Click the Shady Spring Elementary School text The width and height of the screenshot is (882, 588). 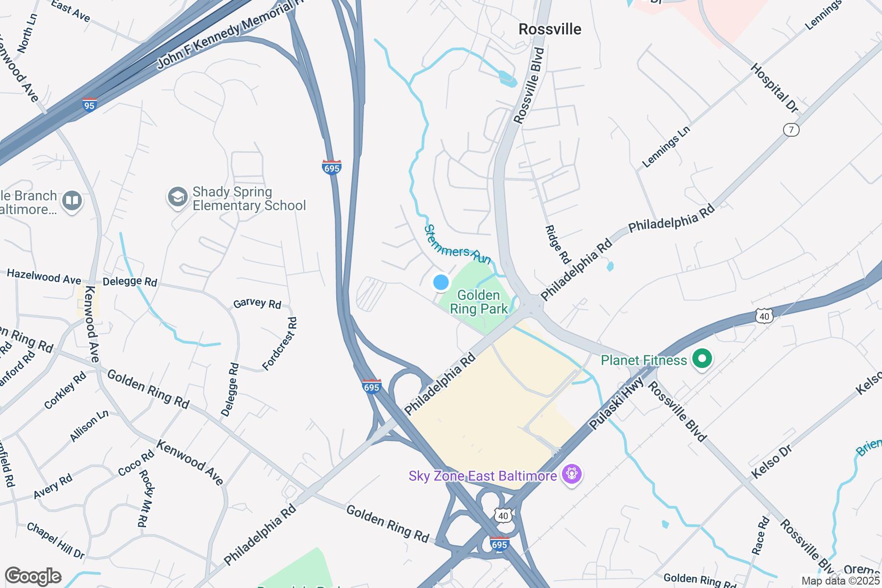[x=249, y=198]
